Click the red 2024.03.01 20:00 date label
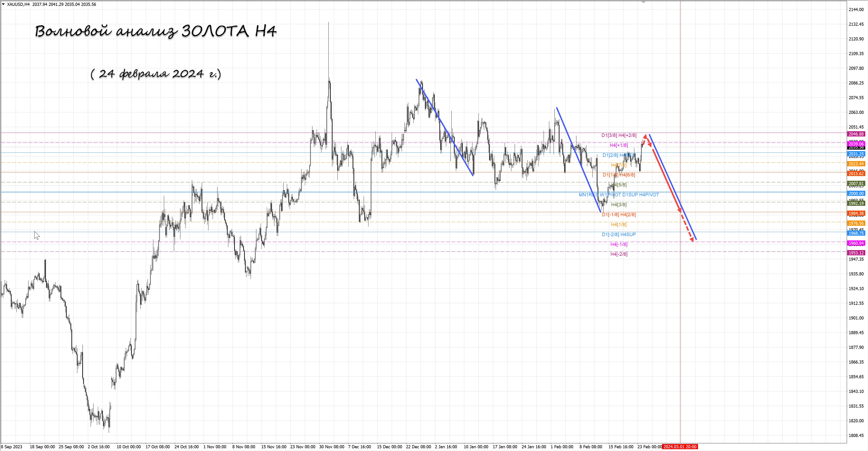 680,447
